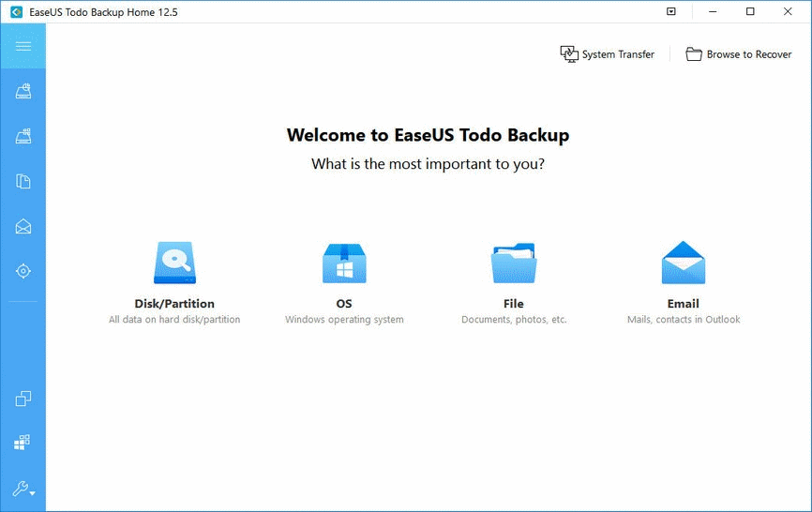Open the title bar dropdown menu icon

point(671,11)
